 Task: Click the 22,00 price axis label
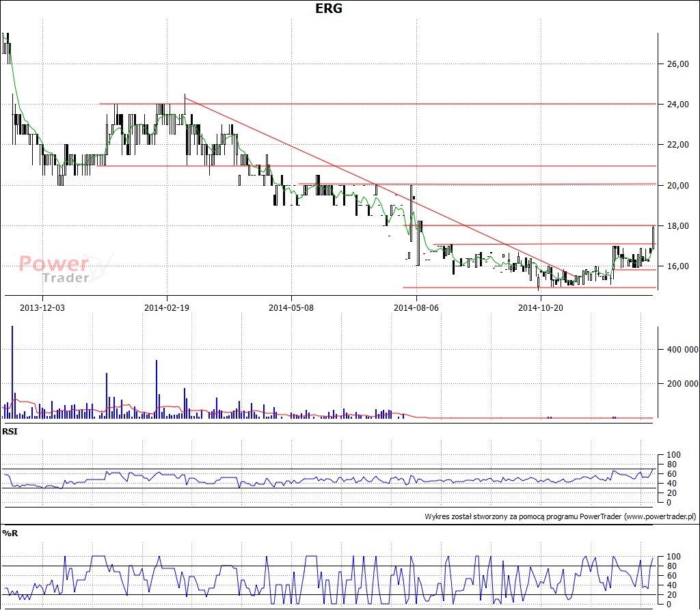(x=677, y=145)
